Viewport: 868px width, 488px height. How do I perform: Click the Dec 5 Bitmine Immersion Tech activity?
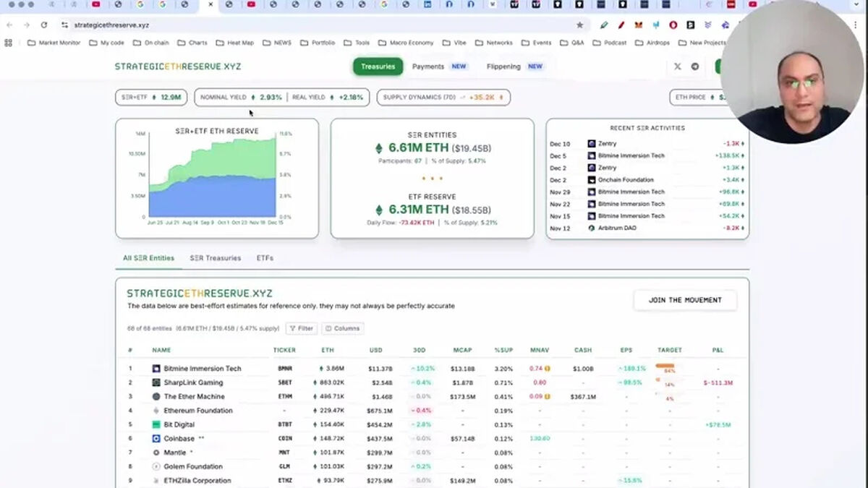pyautogui.click(x=647, y=155)
